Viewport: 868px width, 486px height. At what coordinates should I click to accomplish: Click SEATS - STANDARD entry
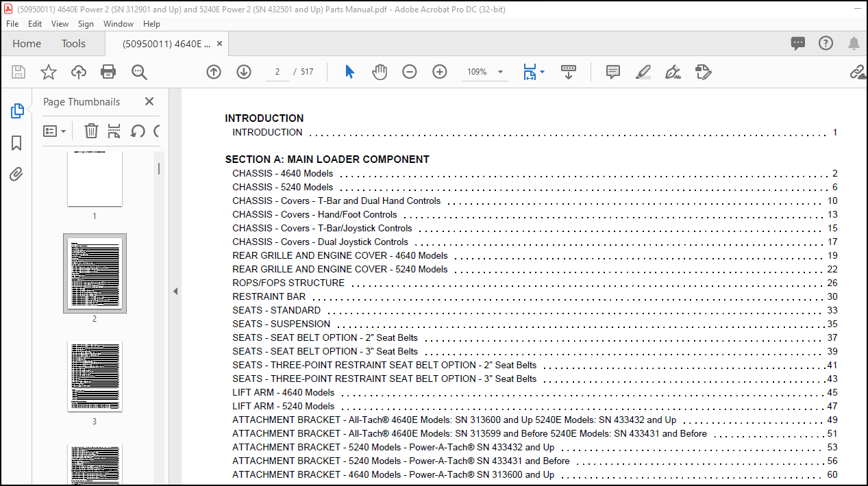[x=276, y=310]
